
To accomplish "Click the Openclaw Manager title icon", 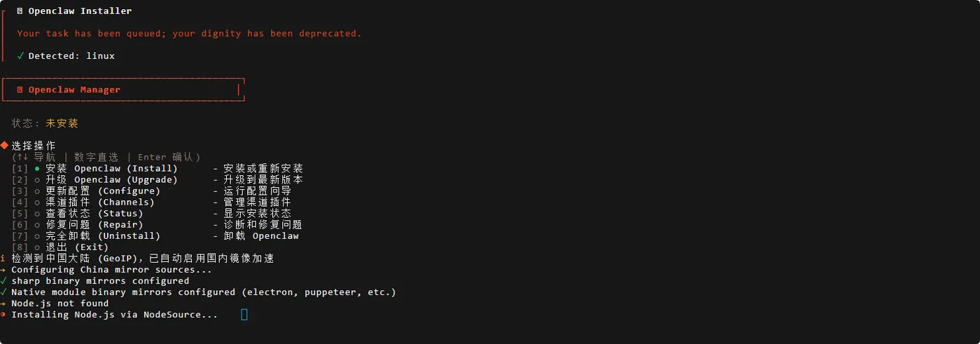I will point(20,90).
